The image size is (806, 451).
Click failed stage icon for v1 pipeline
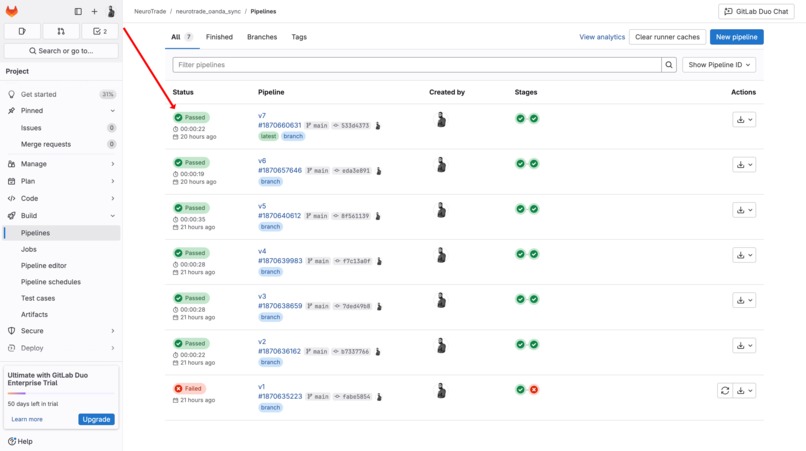(534, 389)
